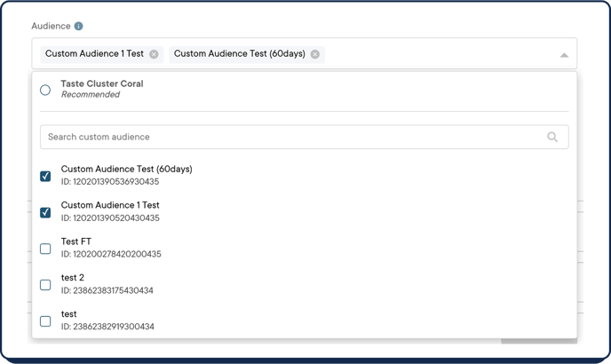The image size is (611, 364).
Task: Click ID 120201390520430435 text
Action: [x=110, y=218]
